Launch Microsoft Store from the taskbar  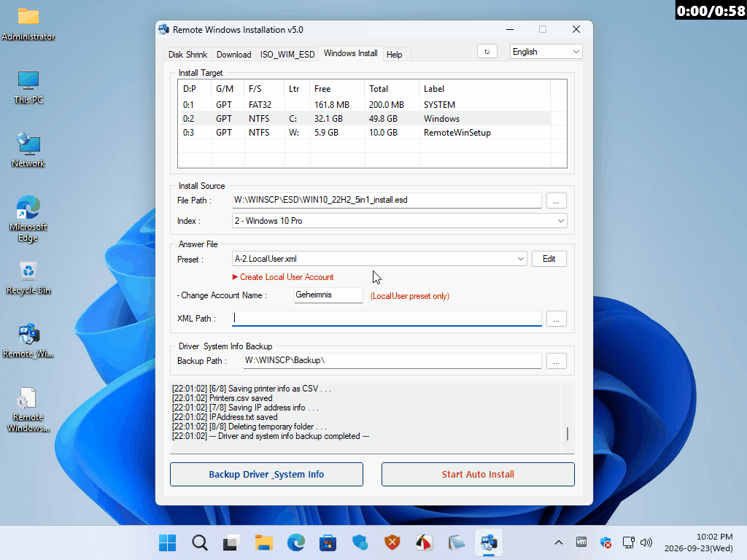coord(328,542)
